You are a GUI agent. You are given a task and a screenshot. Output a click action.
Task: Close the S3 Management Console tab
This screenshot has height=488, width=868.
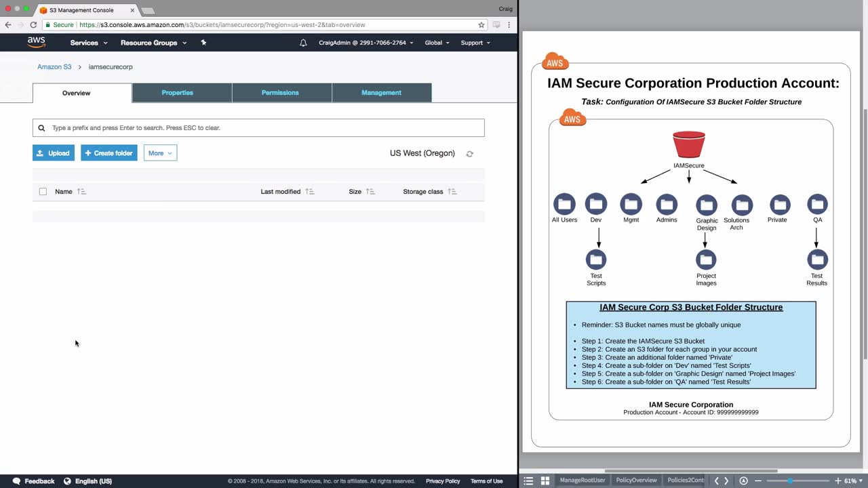pos(132,10)
